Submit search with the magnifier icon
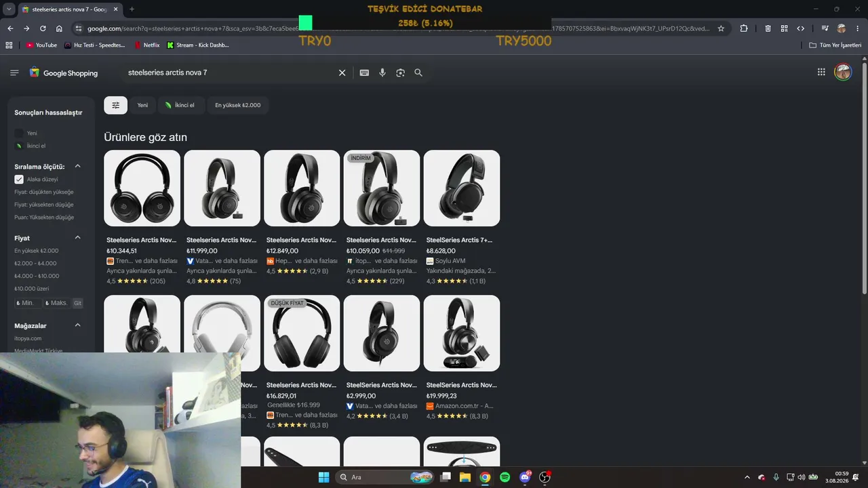This screenshot has width=868, height=488. click(418, 73)
